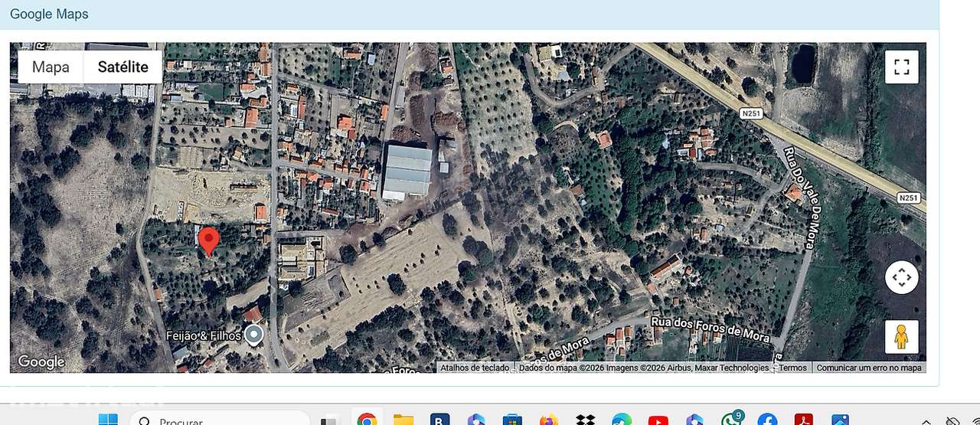980x425 pixels.
Task: Toggle fullscreen map view
Action: [x=901, y=67]
